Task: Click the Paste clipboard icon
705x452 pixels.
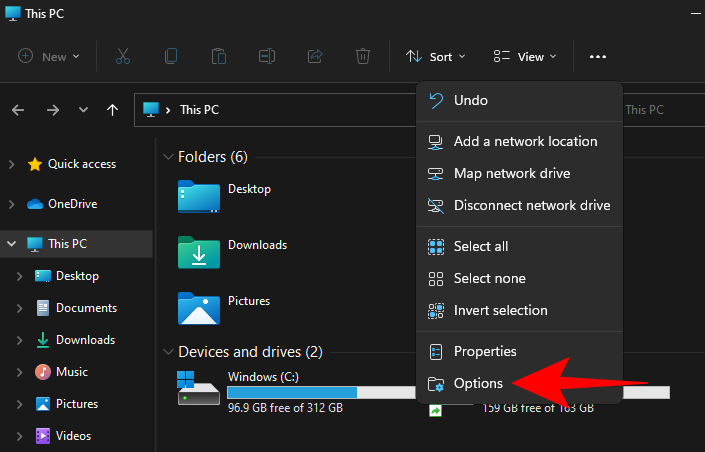Action: [x=219, y=57]
